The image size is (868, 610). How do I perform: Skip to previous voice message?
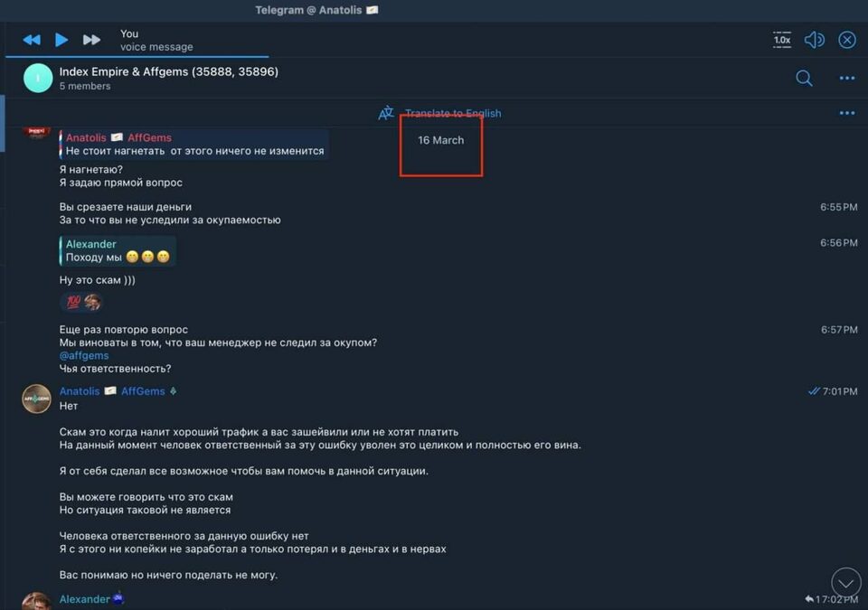[x=32, y=40]
